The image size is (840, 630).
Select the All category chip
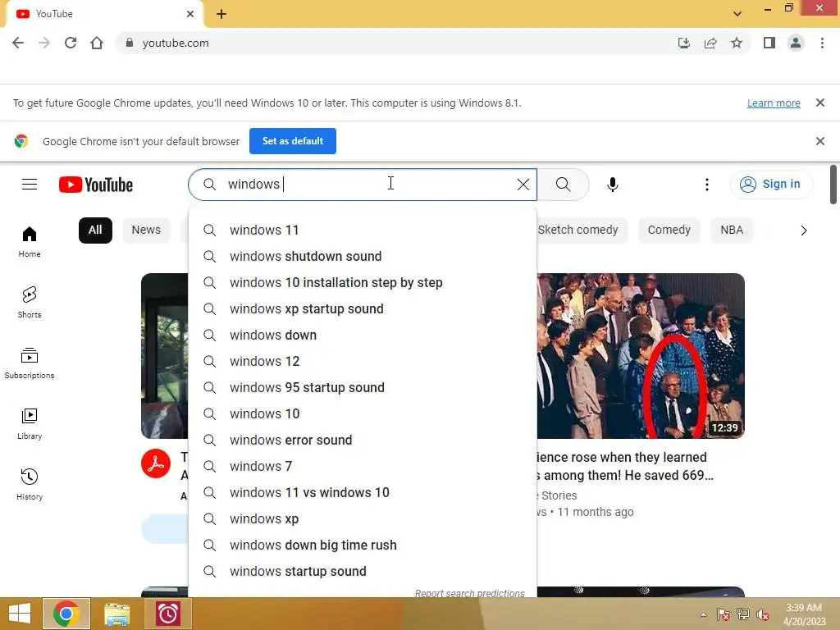[x=95, y=231]
